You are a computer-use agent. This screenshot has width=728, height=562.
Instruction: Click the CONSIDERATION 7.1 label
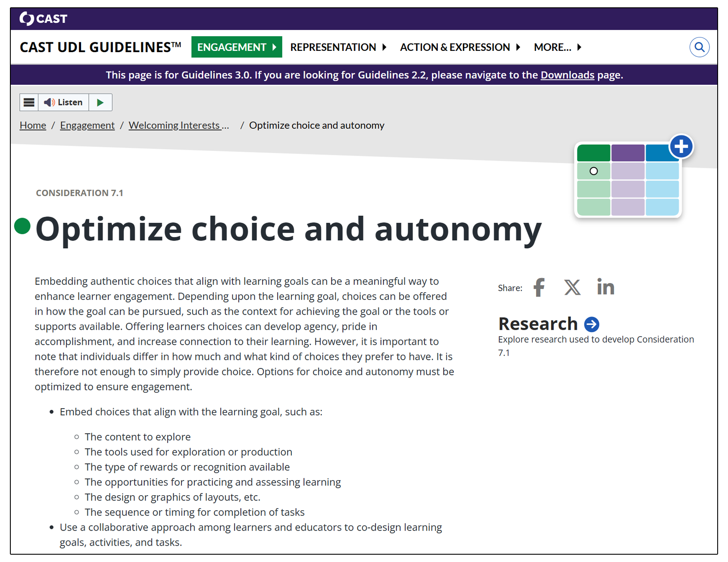79,193
